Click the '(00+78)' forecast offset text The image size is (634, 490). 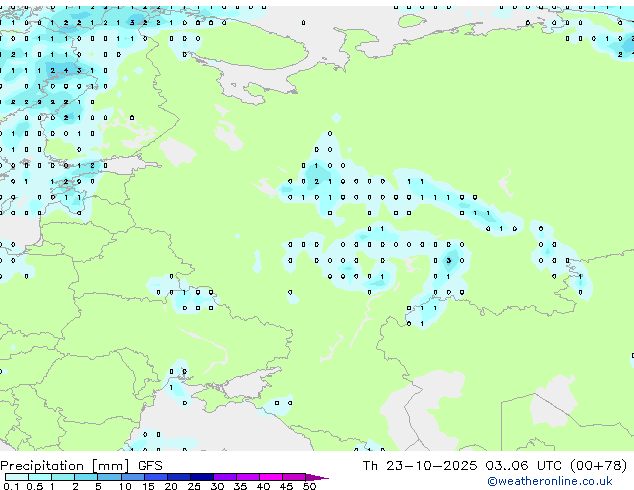coord(598,466)
